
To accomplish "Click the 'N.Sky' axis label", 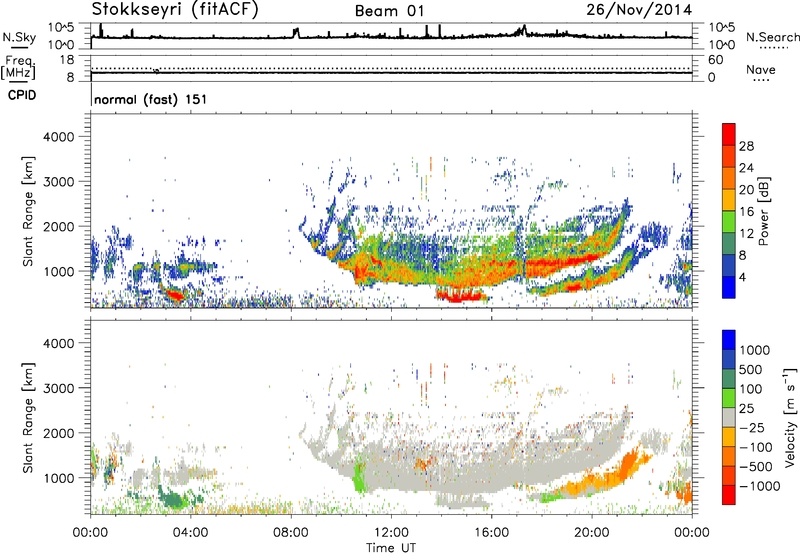I will pos(19,37).
